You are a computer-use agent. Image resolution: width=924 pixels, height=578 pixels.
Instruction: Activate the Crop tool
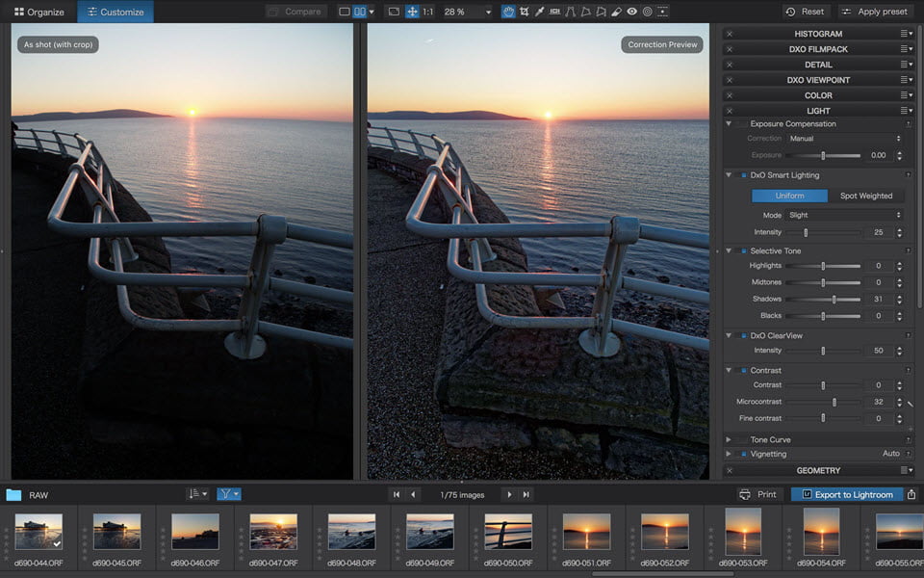pos(524,12)
